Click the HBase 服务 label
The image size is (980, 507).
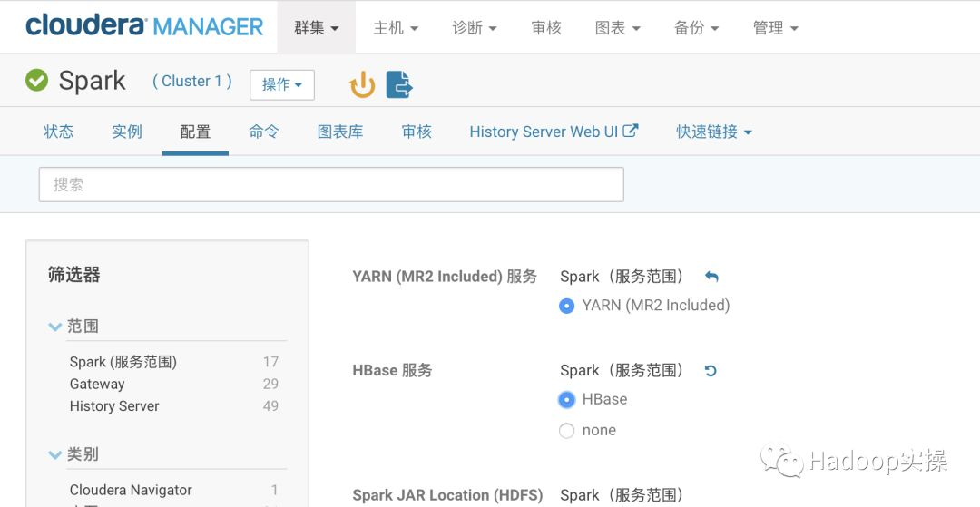click(392, 370)
